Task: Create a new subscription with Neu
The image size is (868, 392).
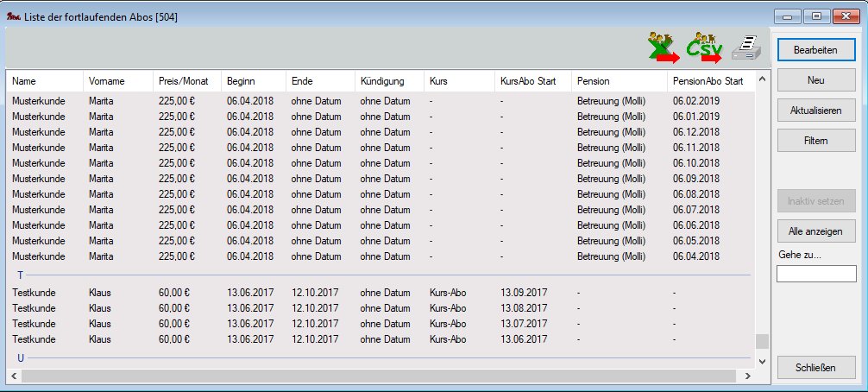Action: [x=816, y=80]
